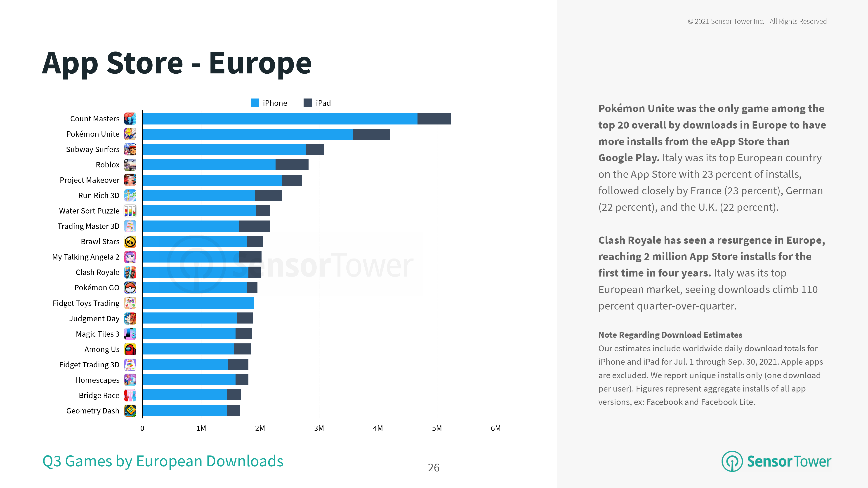Screen dimensions: 868x488
Task: Click the Fidget Toys Trading bar
Action: point(198,303)
